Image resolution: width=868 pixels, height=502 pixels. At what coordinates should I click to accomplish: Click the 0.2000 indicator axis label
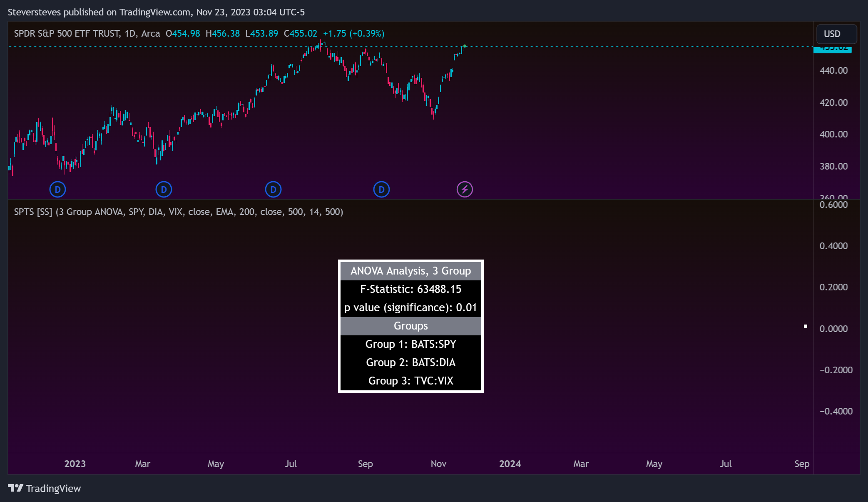tap(833, 287)
